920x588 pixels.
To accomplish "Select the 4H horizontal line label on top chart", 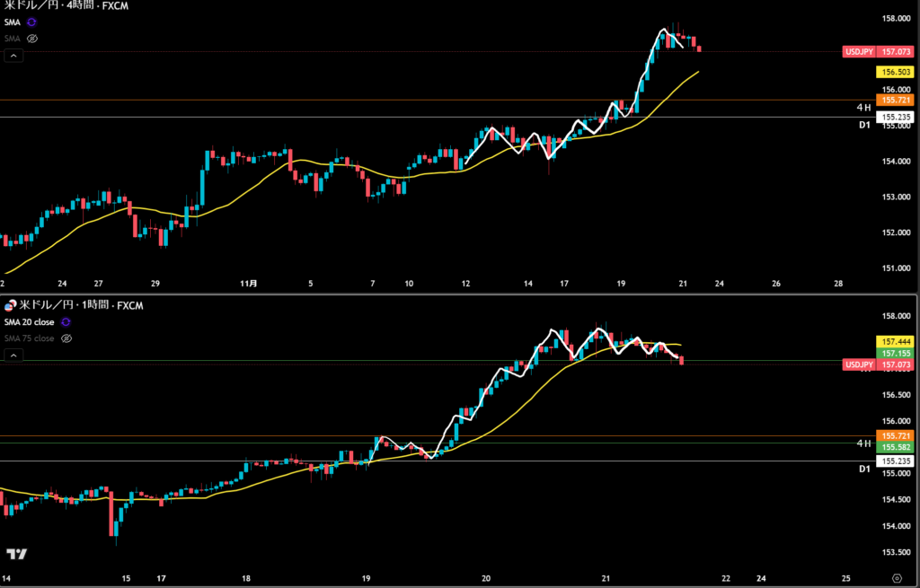I will (x=862, y=108).
